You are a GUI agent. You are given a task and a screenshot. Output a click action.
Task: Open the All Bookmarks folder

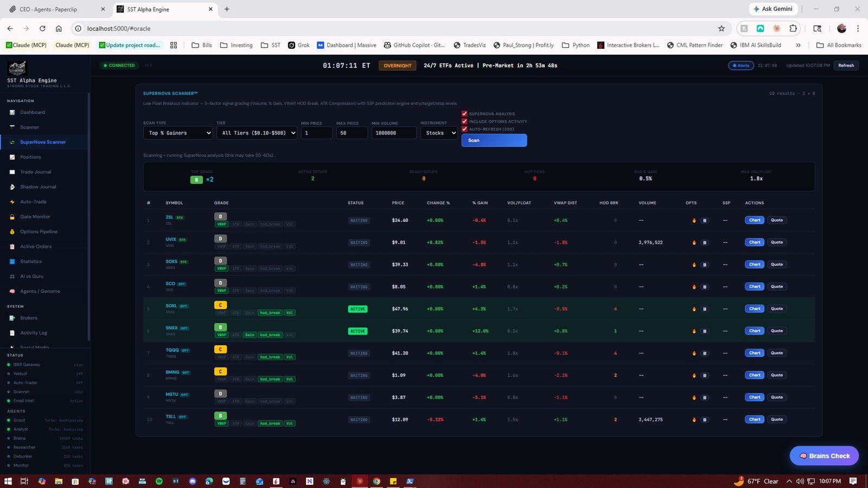click(839, 45)
